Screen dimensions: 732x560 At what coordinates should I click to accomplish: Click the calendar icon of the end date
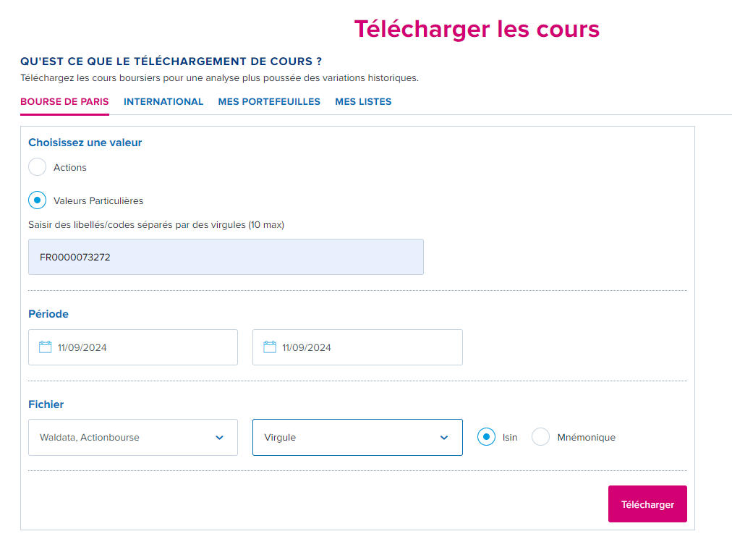(270, 347)
